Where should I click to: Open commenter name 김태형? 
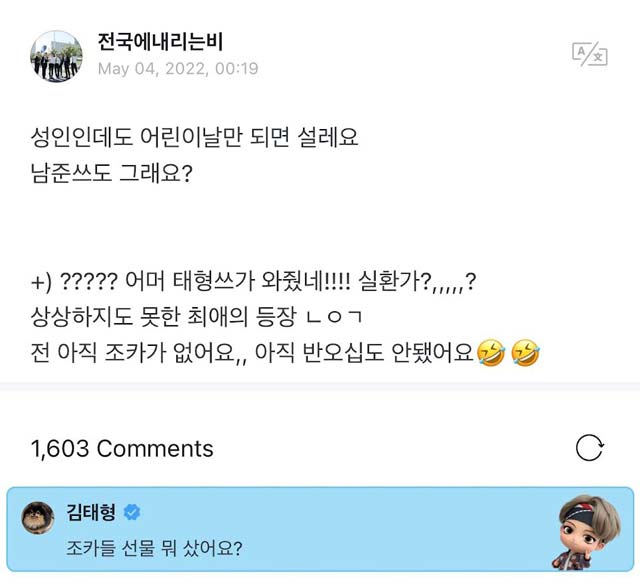(x=91, y=512)
